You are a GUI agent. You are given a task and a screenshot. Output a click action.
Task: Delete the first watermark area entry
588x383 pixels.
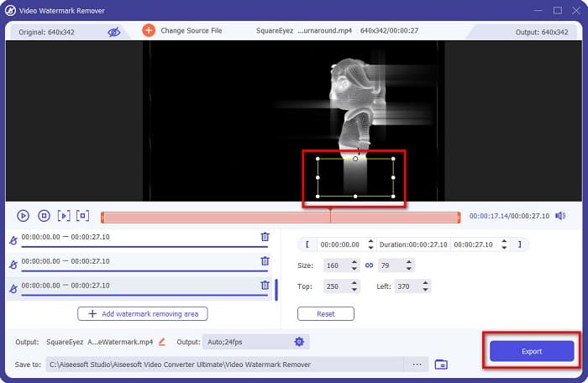(x=265, y=237)
